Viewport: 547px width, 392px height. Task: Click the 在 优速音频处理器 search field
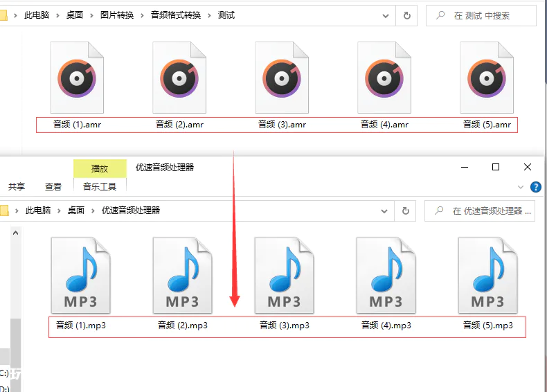pyautogui.click(x=480, y=211)
